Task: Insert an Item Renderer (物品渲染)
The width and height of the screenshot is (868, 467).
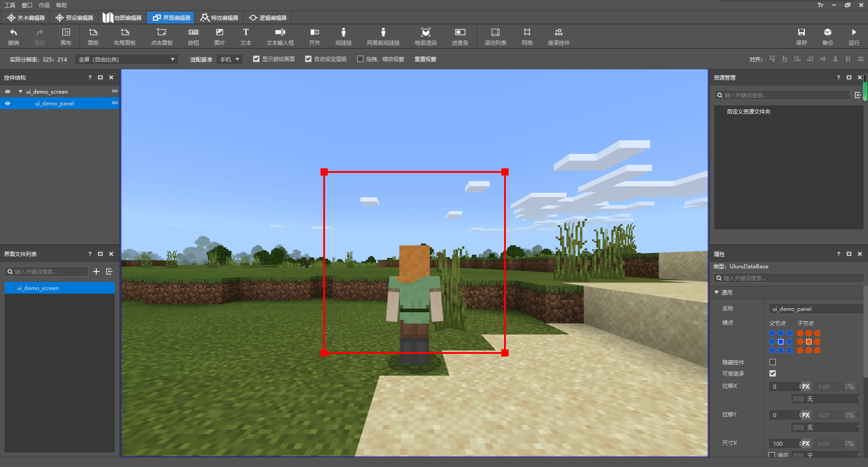Action: click(426, 37)
